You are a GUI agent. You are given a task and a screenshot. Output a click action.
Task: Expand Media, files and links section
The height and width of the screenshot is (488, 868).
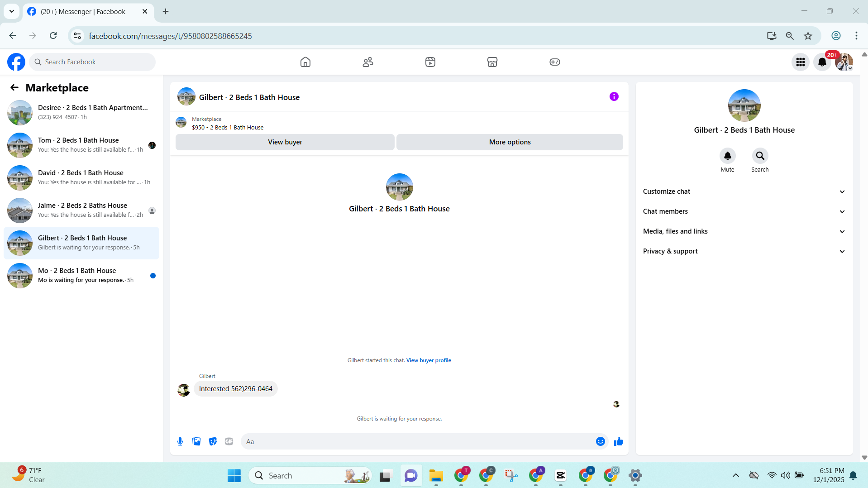click(744, 231)
